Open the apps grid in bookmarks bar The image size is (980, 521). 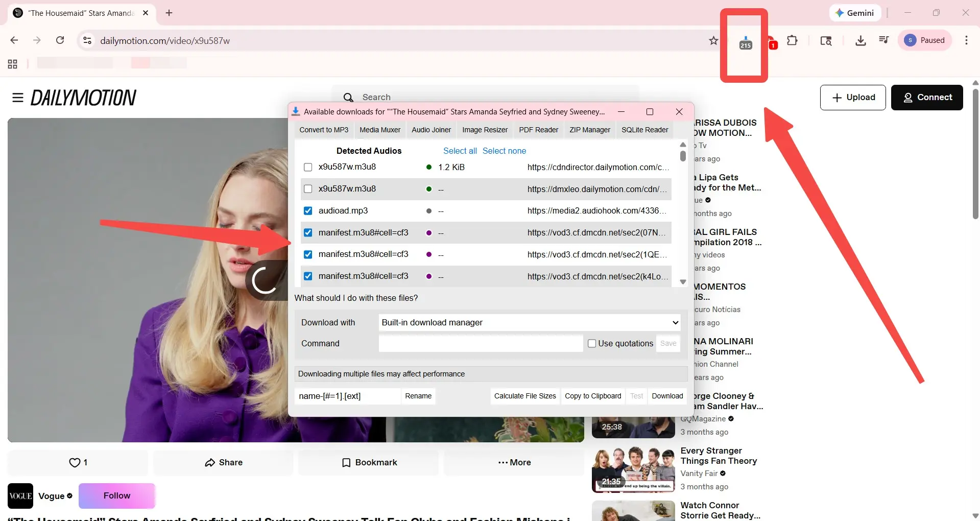tap(13, 64)
